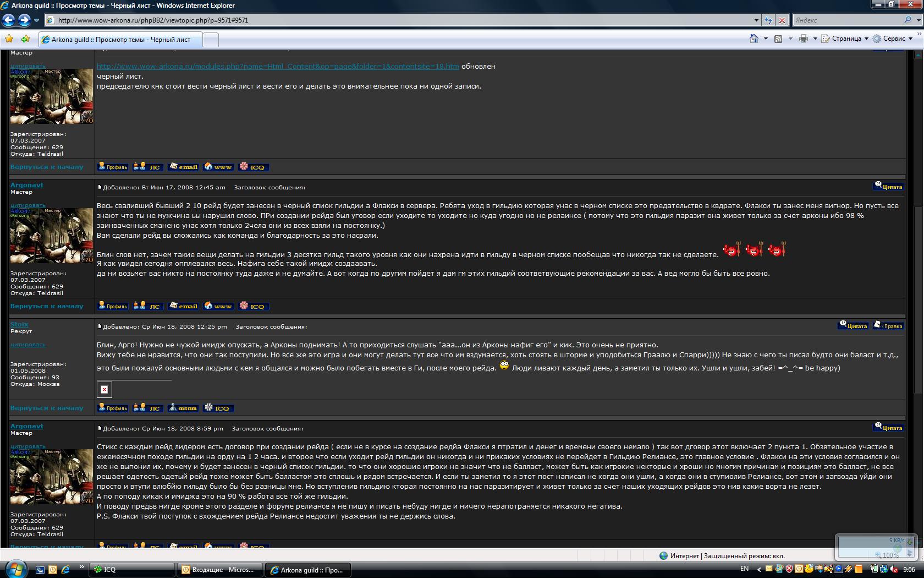924x578 pixels.
Task: Go forward with the browser Forward arrow
Action: click(x=24, y=20)
